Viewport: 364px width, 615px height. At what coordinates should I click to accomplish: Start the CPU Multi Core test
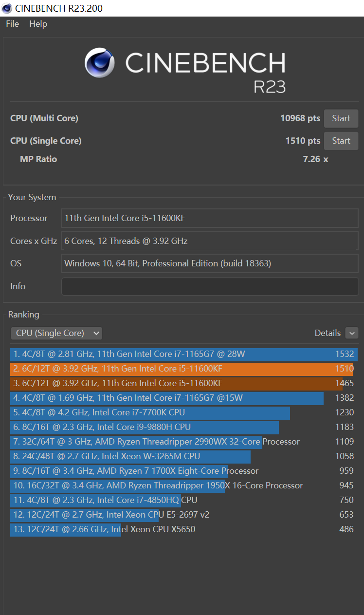(x=341, y=118)
